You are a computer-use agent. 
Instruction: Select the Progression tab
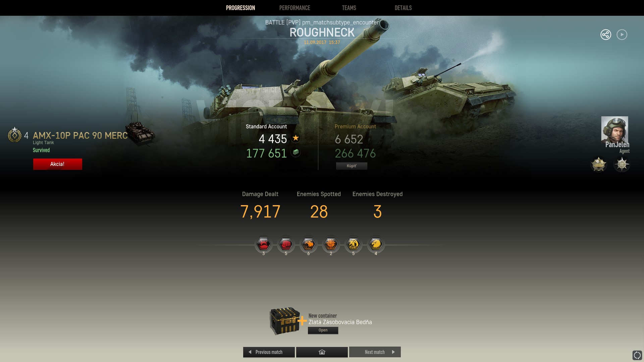click(x=240, y=8)
